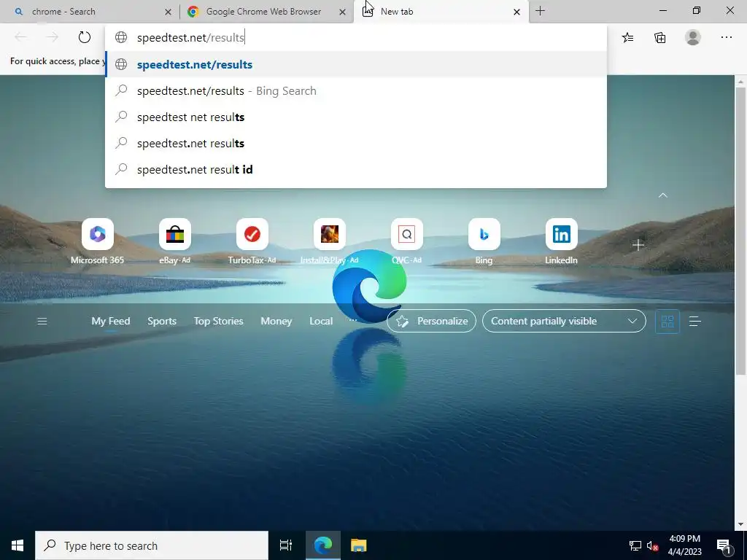Open File Explorer from the taskbar
The height and width of the screenshot is (560, 747).
[359, 545]
